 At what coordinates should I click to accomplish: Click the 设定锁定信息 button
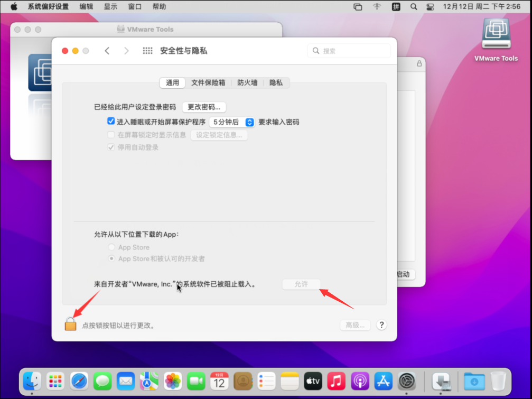point(219,135)
